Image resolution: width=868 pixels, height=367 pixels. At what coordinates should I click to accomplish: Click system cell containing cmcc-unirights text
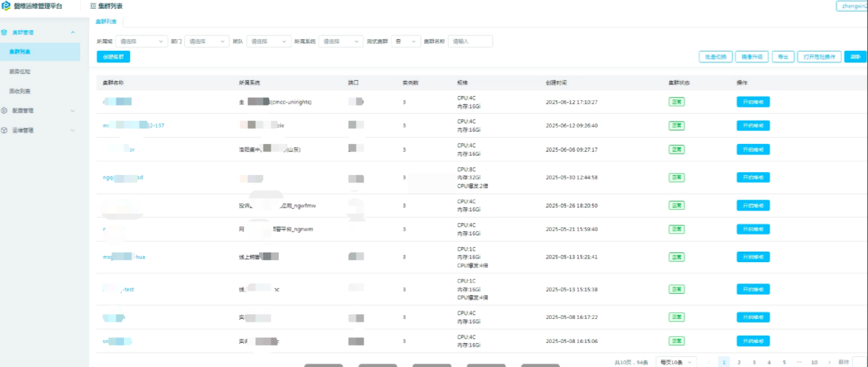[275, 102]
